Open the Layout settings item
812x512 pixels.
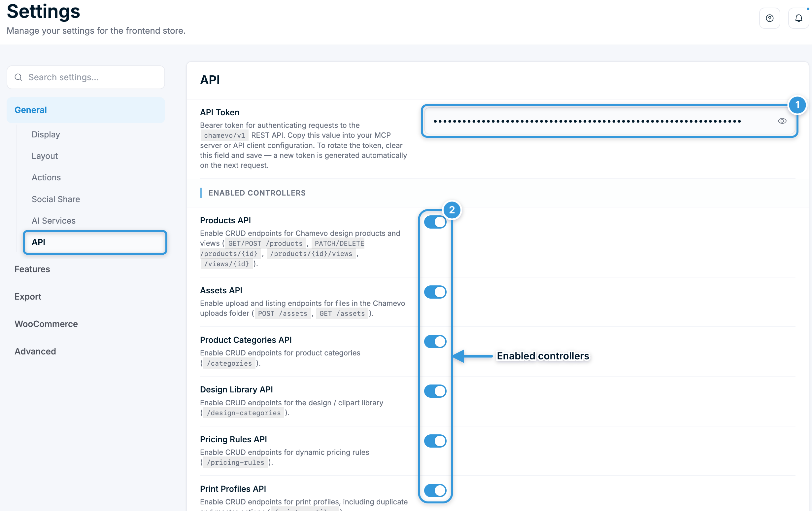coord(45,156)
